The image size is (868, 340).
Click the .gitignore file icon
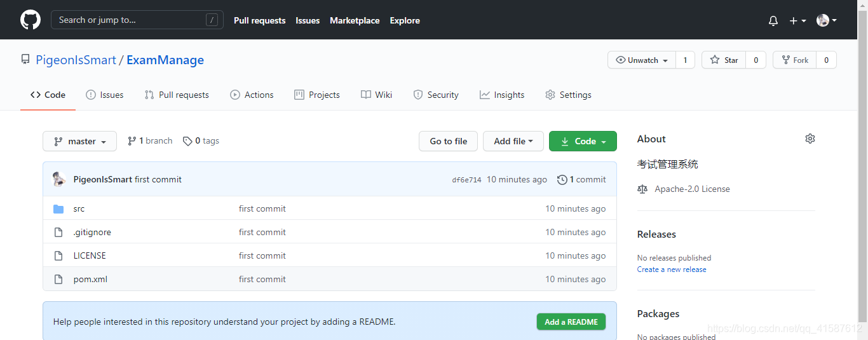tap(58, 232)
